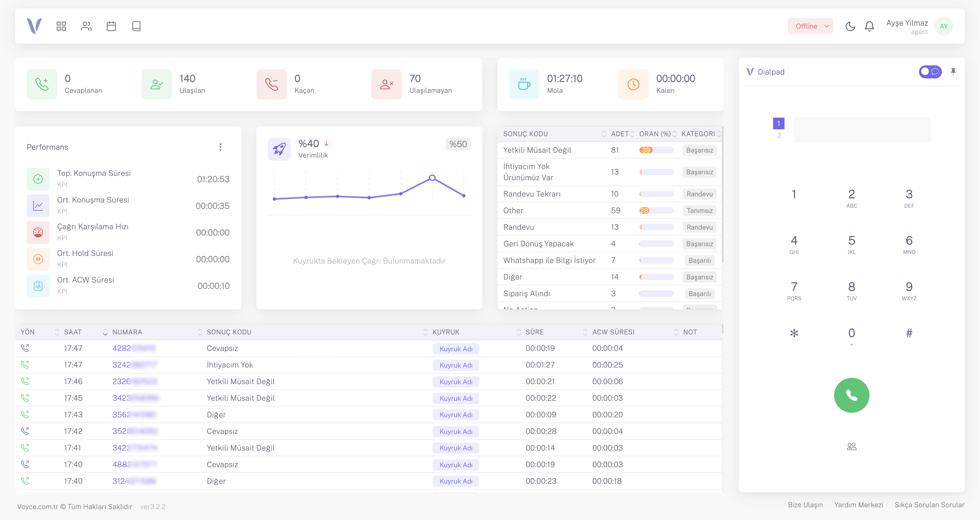Sort call log by ACW SÜRESI
980x520 pixels.
click(676, 332)
